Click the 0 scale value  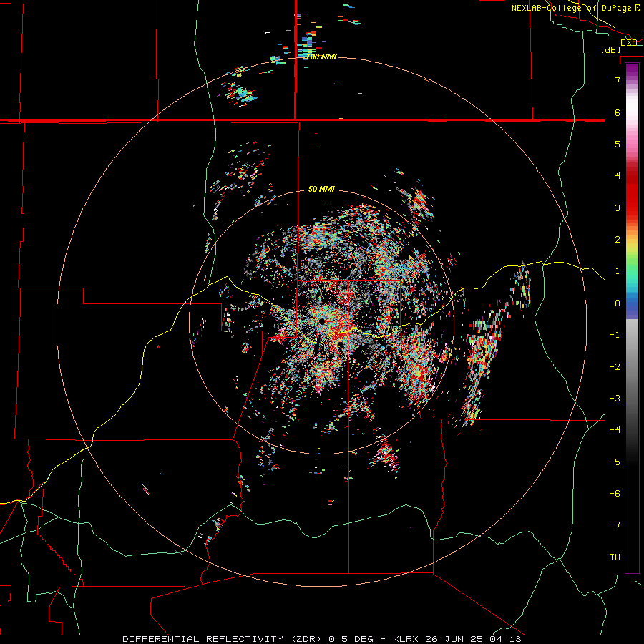[618, 303]
